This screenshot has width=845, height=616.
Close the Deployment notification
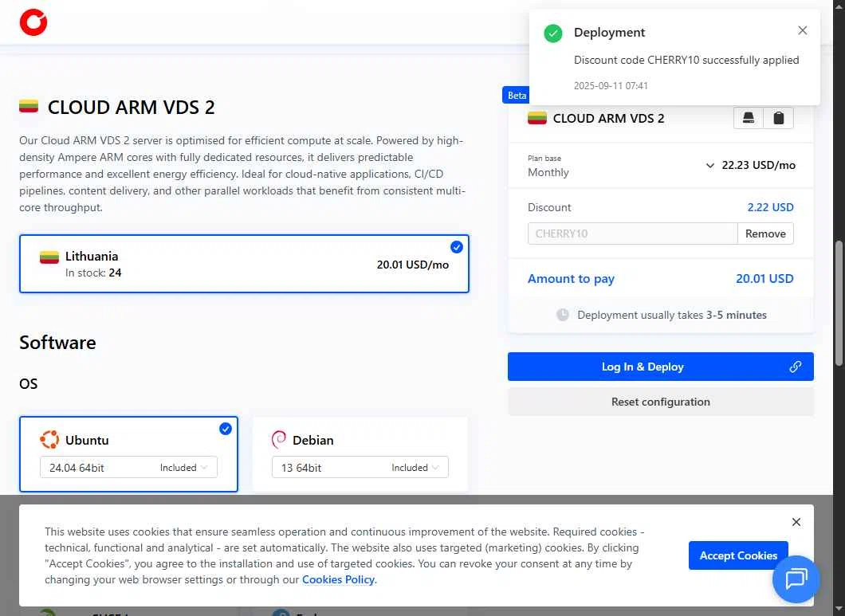click(803, 31)
